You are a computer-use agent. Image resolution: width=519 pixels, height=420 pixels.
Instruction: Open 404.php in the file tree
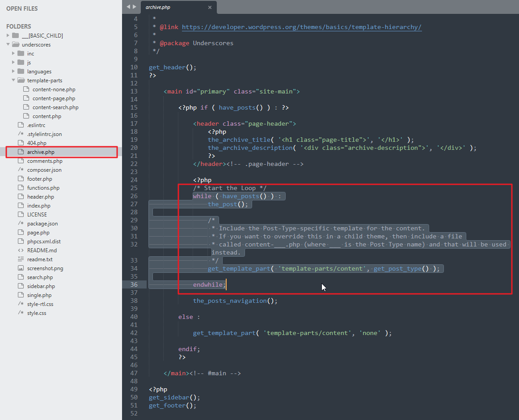pos(37,143)
